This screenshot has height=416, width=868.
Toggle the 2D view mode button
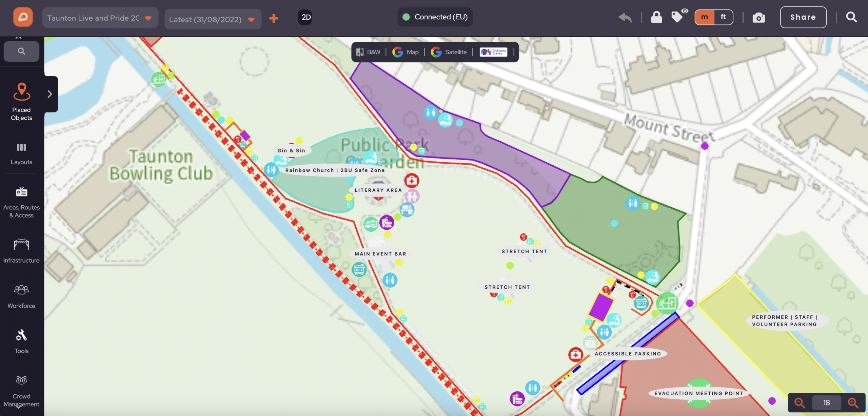[x=306, y=17]
